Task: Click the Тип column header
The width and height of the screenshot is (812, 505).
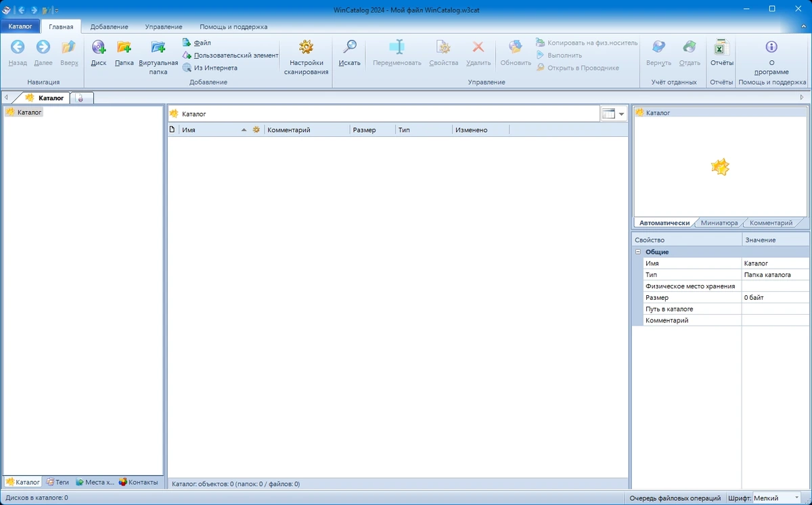Action: 424,129
